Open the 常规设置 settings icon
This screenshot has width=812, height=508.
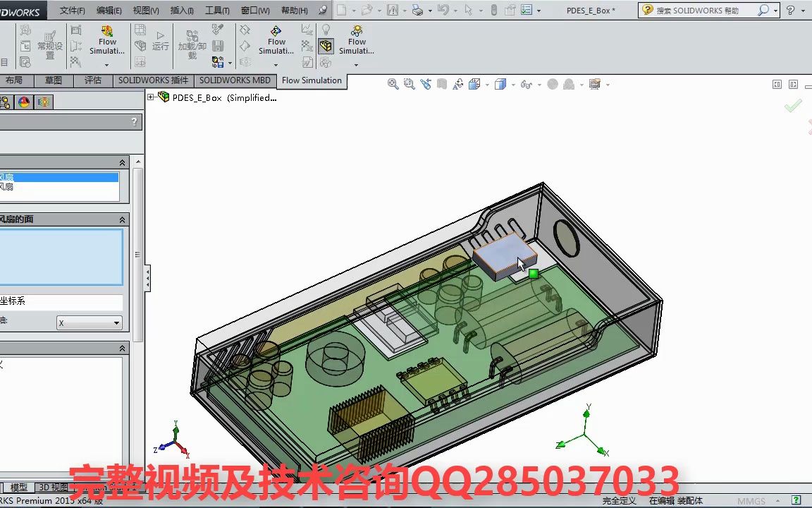click(x=49, y=42)
